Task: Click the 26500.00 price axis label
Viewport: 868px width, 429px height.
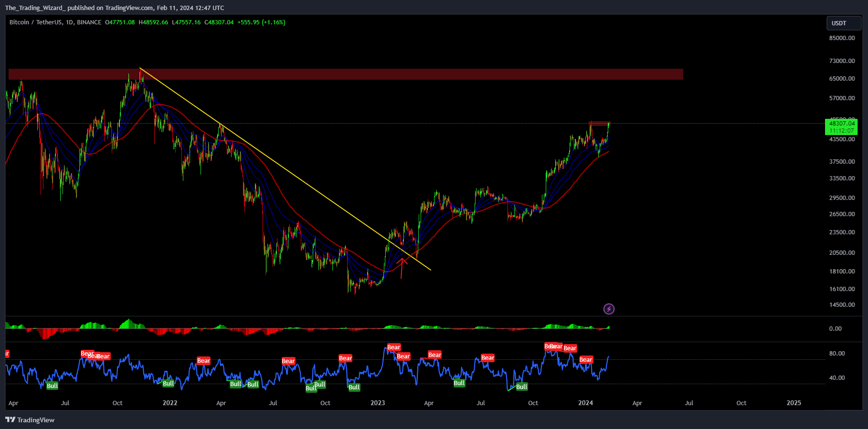Action: pos(842,214)
